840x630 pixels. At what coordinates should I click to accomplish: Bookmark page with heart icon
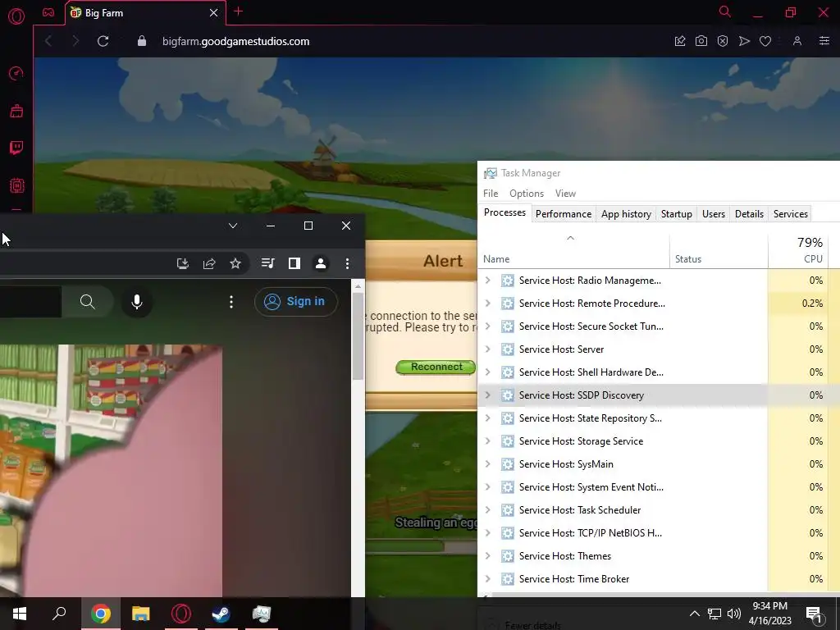(x=765, y=41)
